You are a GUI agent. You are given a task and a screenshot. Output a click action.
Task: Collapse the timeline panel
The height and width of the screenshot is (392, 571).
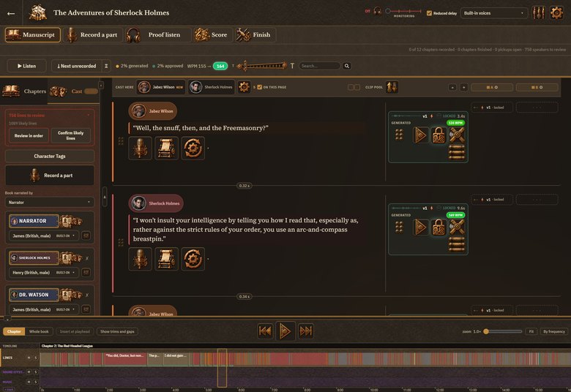[7, 319]
